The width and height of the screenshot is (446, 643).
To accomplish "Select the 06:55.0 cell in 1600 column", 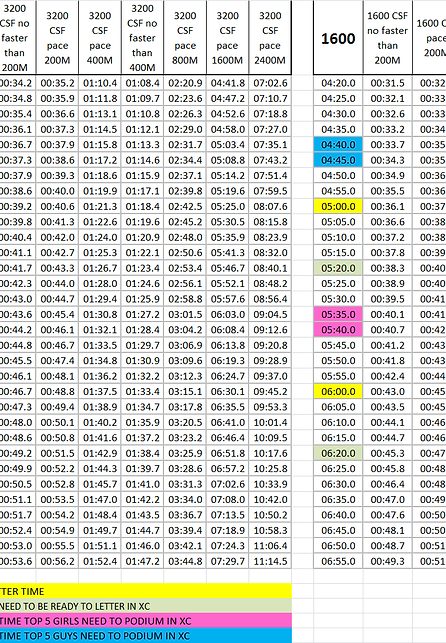I will pyautogui.click(x=338, y=561).
